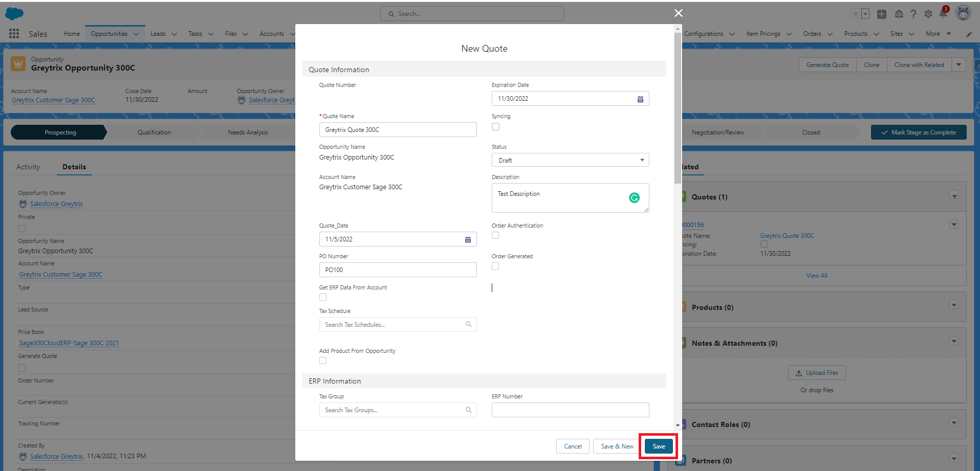Open the Setup gear icon

tap(928, 14)
